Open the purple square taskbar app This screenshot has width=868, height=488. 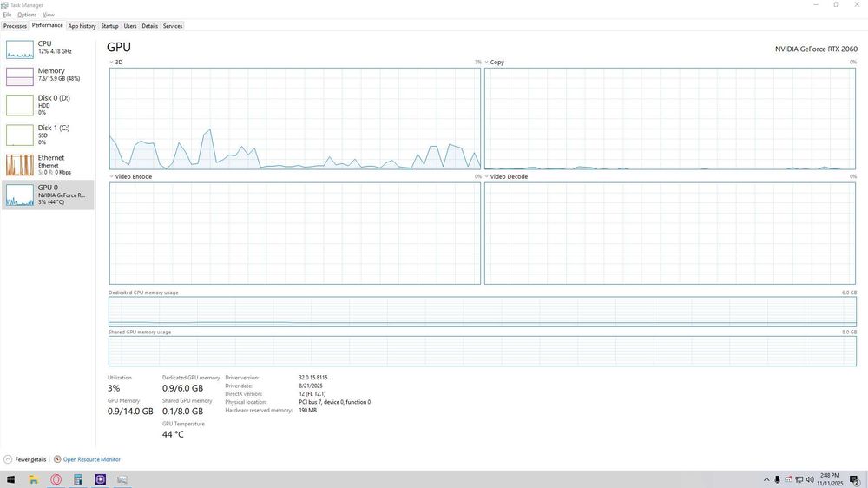(100, 479)
